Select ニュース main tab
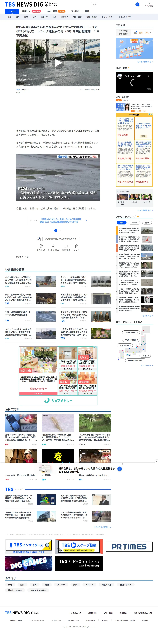158x644 pixels. click(12, 11)
